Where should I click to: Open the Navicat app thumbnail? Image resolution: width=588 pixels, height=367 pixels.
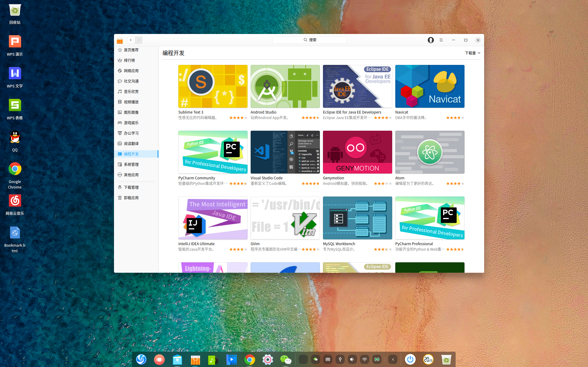[x=430, y=86]
